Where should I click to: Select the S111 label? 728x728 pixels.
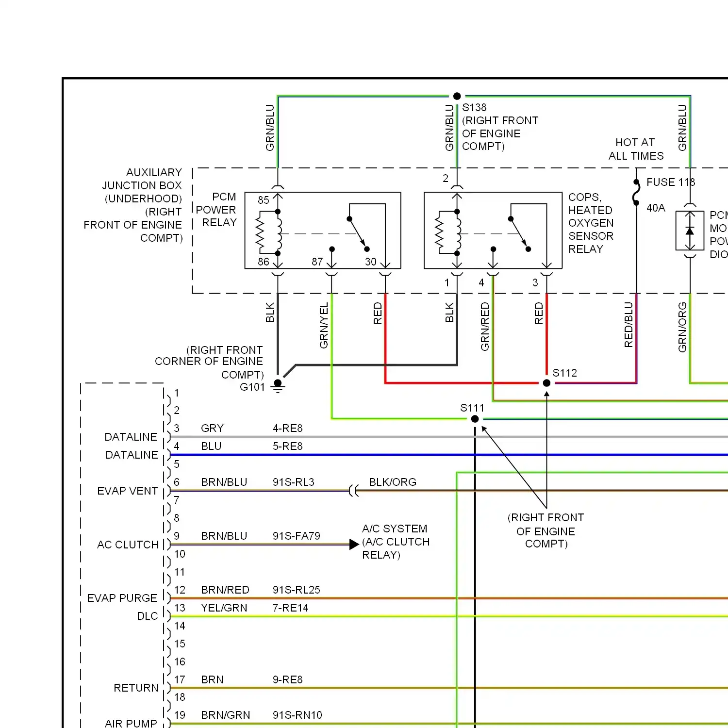(472, 408)
